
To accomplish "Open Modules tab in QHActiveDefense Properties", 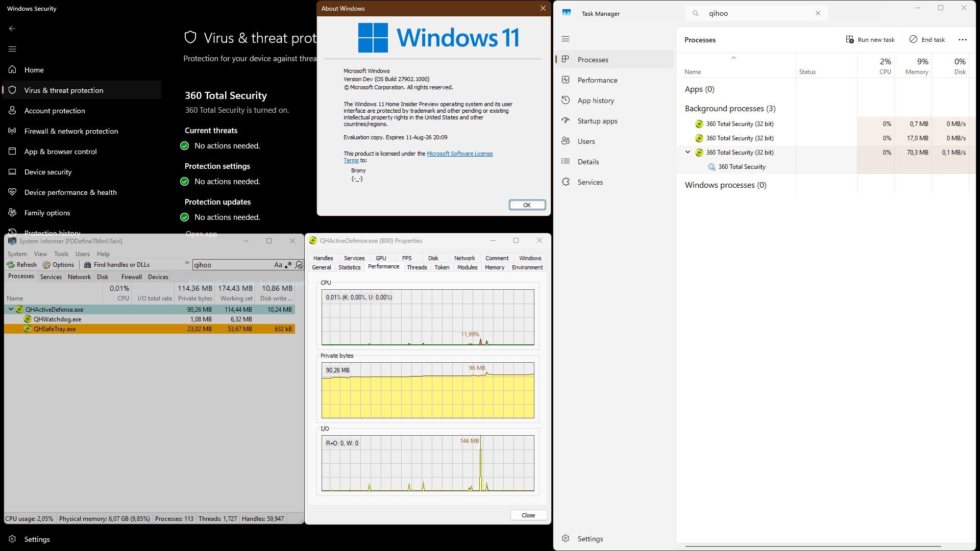I will point(468,267).
